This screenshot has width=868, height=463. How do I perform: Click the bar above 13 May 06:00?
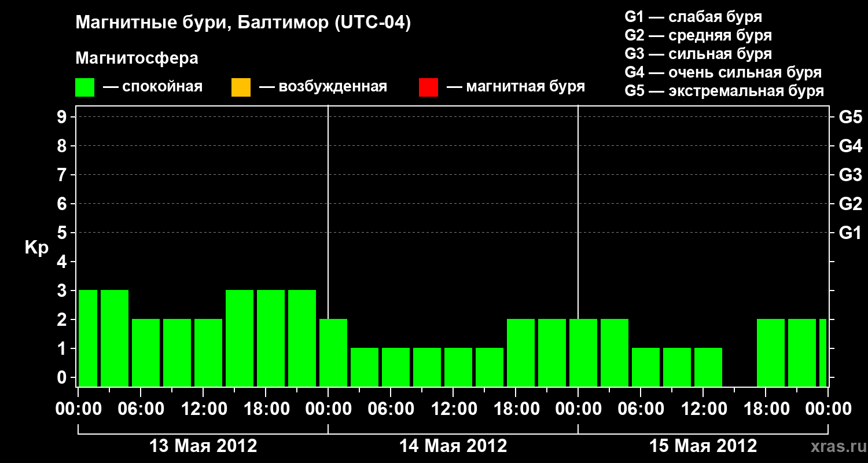point(146,352)
